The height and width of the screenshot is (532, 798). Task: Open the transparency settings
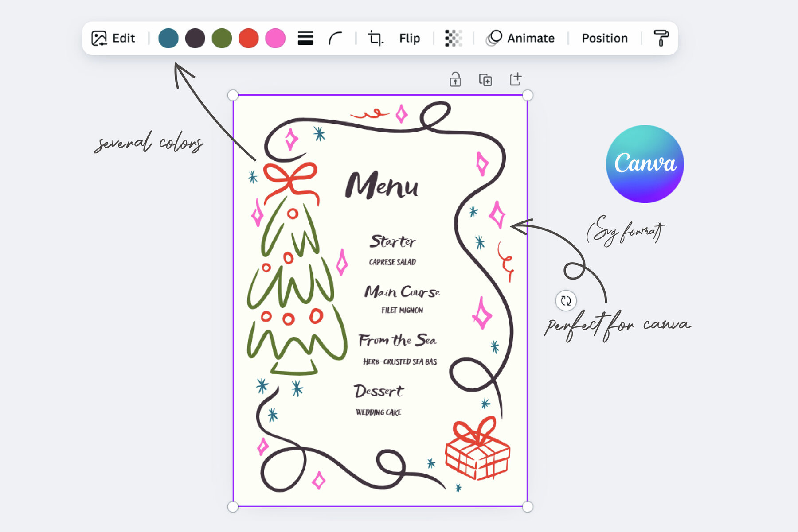click(453, 38)
